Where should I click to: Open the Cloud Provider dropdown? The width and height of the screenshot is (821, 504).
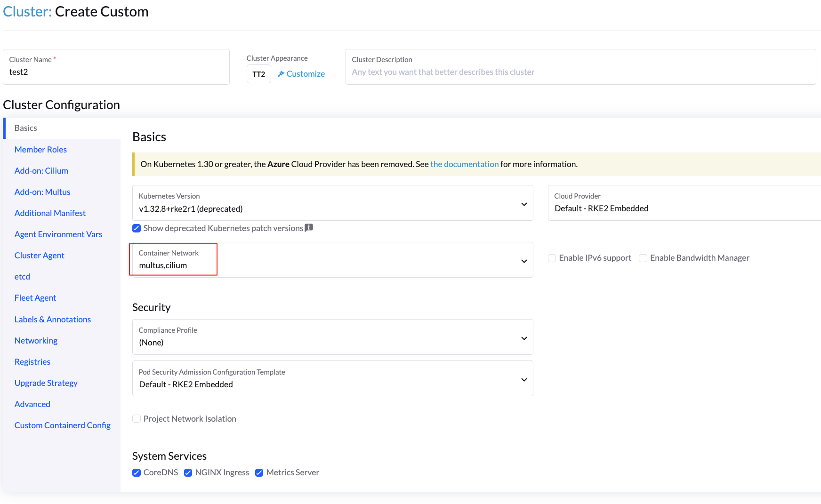click(683, 203)
